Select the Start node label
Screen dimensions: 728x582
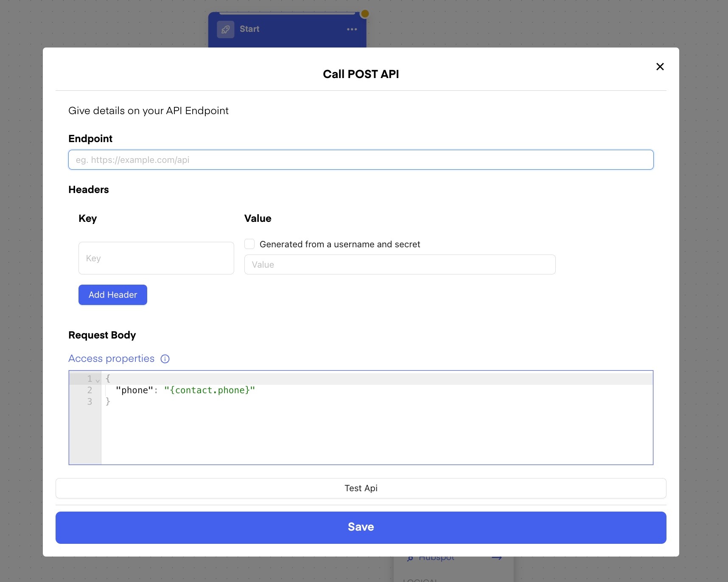point(249,29)
